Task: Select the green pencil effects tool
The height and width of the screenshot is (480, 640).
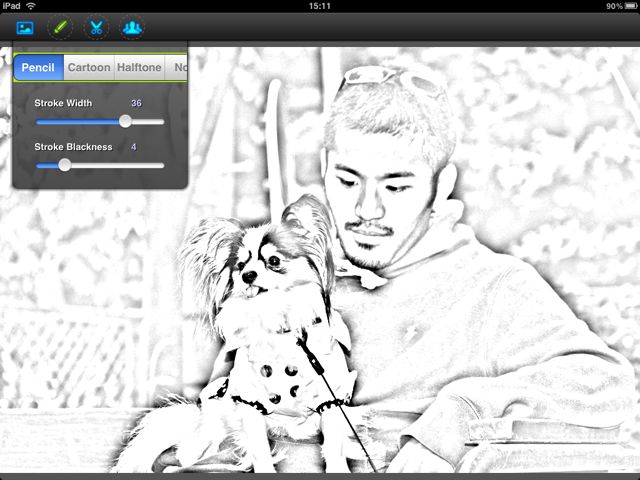Action: coord(60,28)
